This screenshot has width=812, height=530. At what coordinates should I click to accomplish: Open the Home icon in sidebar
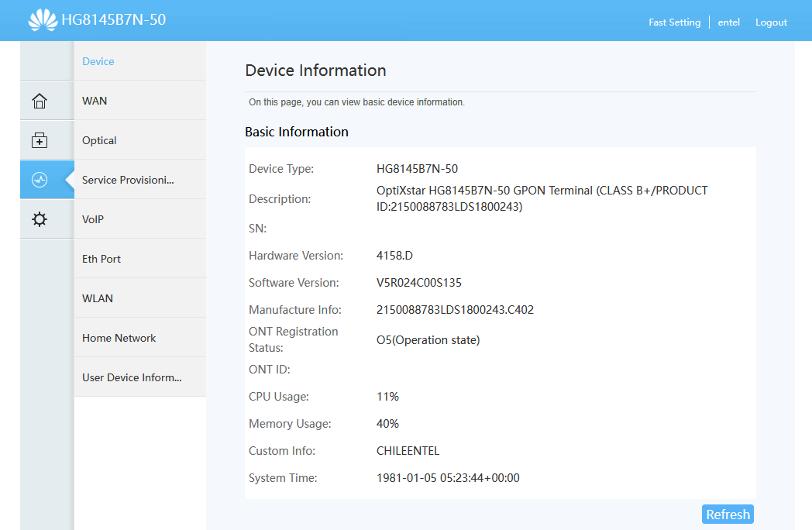coord(40,101)
